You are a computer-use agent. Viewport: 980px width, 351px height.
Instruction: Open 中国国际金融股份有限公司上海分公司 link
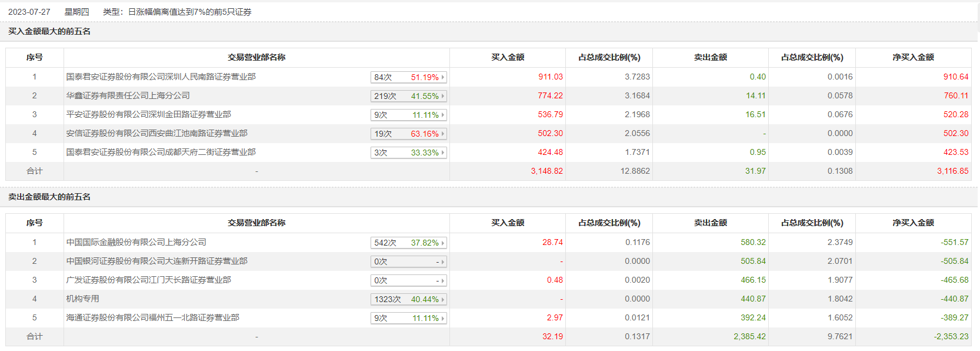point(136,242)
